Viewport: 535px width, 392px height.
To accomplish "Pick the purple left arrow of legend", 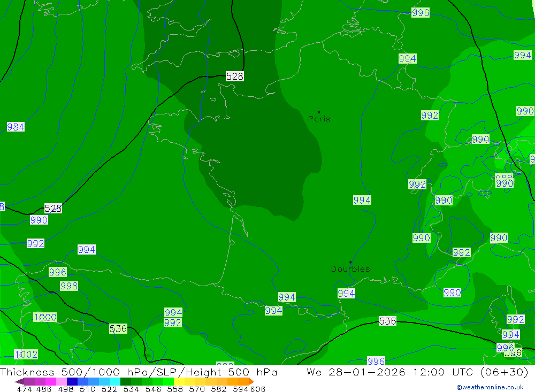I will point(19,381).
